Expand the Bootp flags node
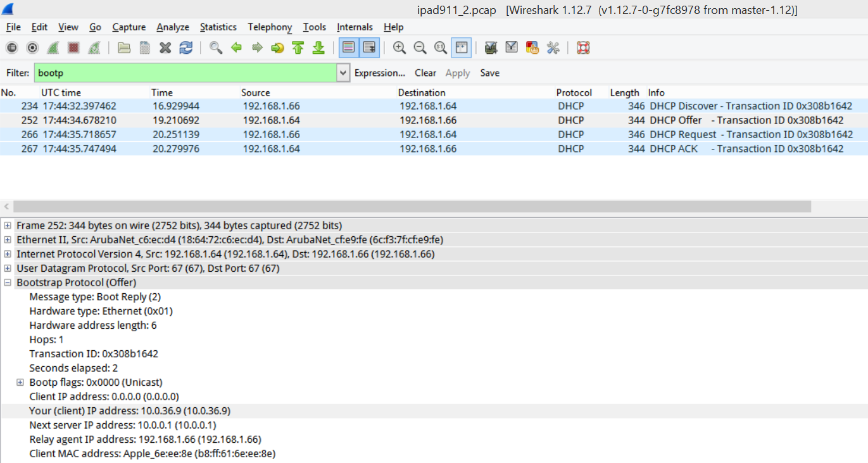Screen dimensions: 868x463 point(20,383)
